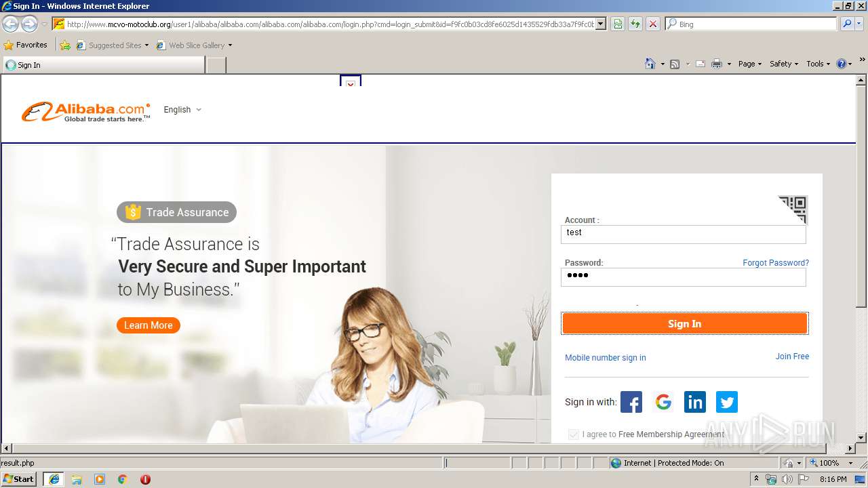Open Internet Explorer from the taskbar
Viewport: 868px width, 488px height.
[54, 479]
